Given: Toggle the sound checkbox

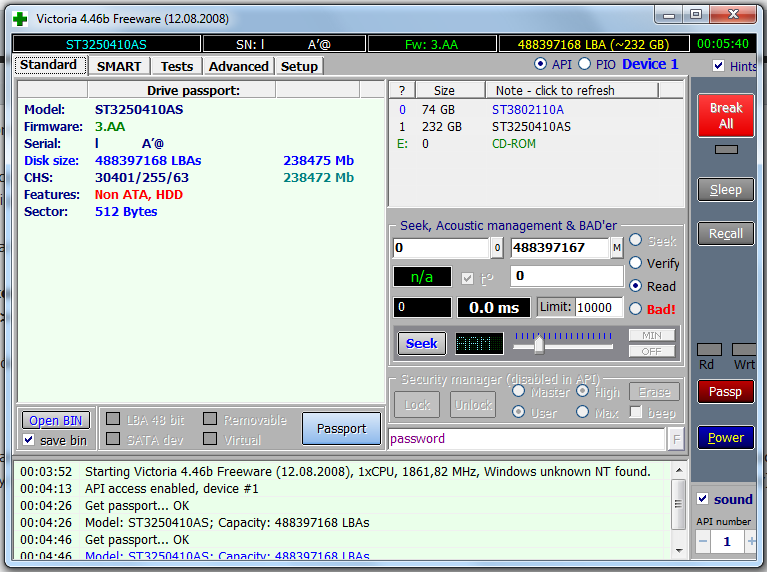Looking at the screenshot, I should tap(703, 499).
